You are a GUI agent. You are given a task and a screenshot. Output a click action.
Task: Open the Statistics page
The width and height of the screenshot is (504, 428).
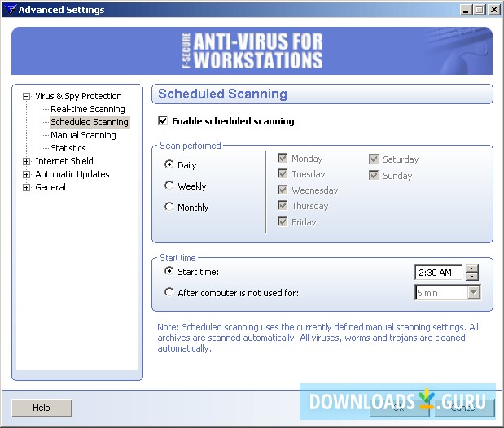[68, 148]
